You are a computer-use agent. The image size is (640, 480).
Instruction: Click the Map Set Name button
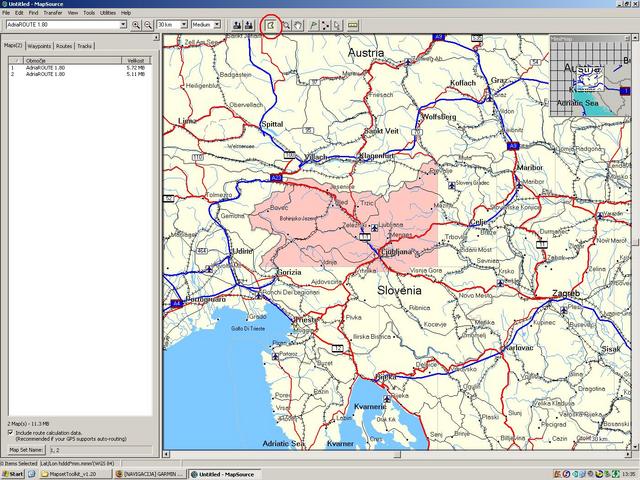click(26, 450)
